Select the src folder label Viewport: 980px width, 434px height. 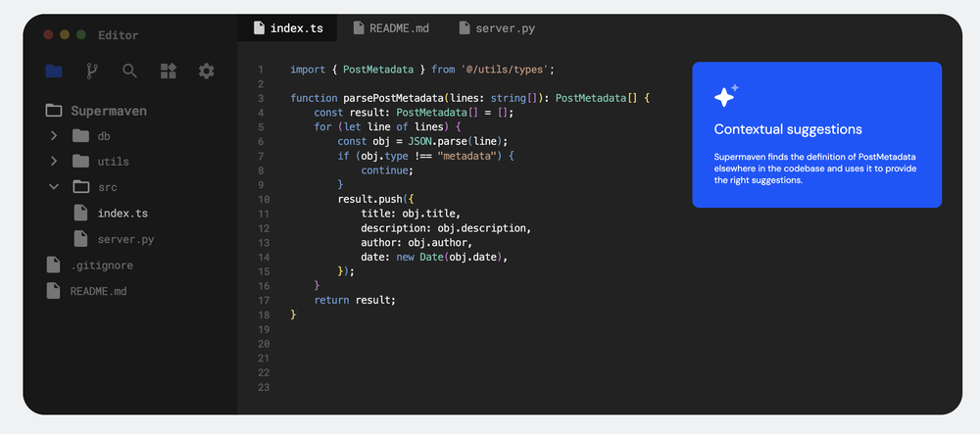(107, 187)
